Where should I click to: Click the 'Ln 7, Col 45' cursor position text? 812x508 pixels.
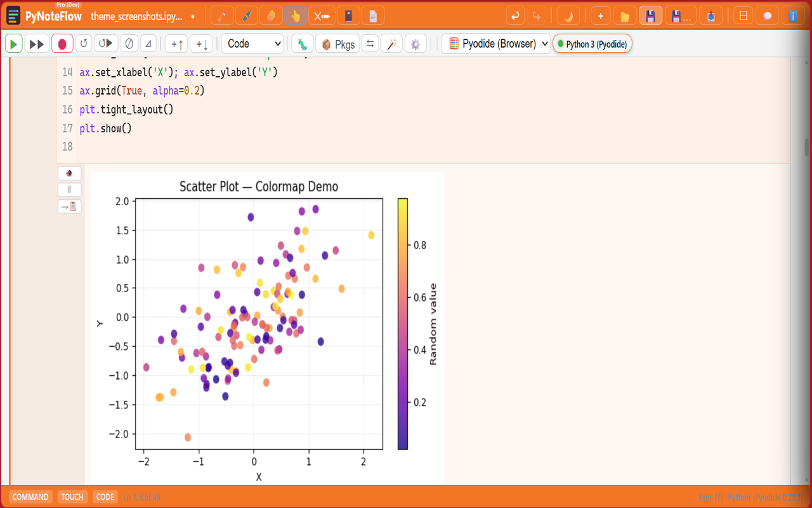(141, 497)
